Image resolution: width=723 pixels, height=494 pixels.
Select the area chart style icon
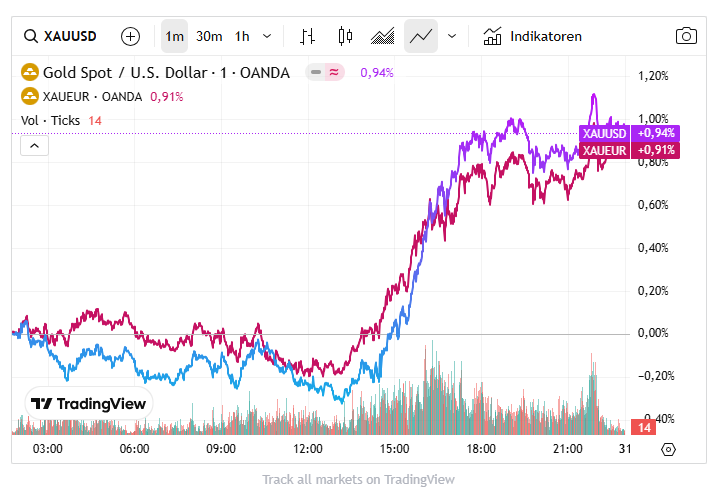click(383, 36)
